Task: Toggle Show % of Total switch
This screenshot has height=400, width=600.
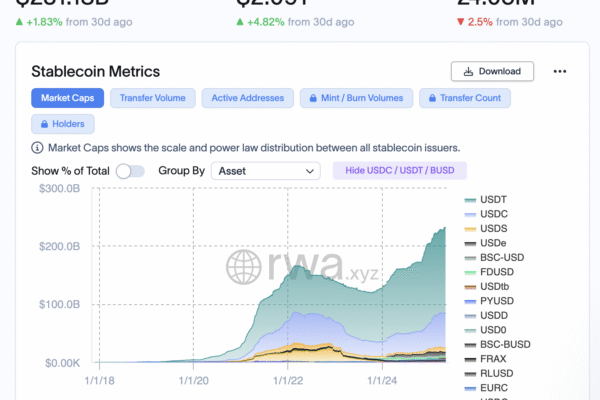Action: pyautogui.click(x=130, y=171)
